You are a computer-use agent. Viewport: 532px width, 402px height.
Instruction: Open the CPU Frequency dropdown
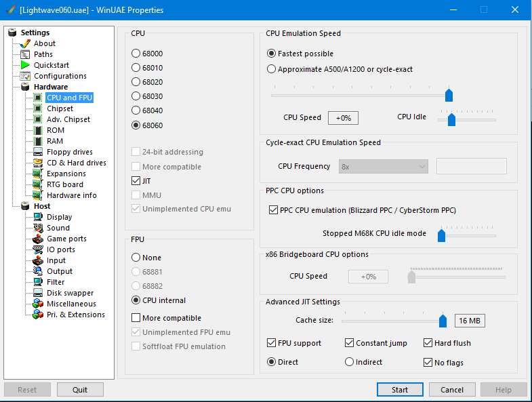coord(384,167)
